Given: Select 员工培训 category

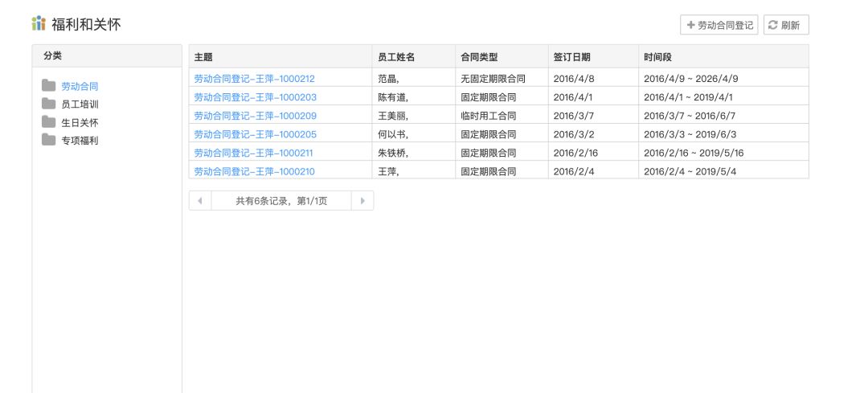Looking at the screenshot, I should click(x=80, y=104).
